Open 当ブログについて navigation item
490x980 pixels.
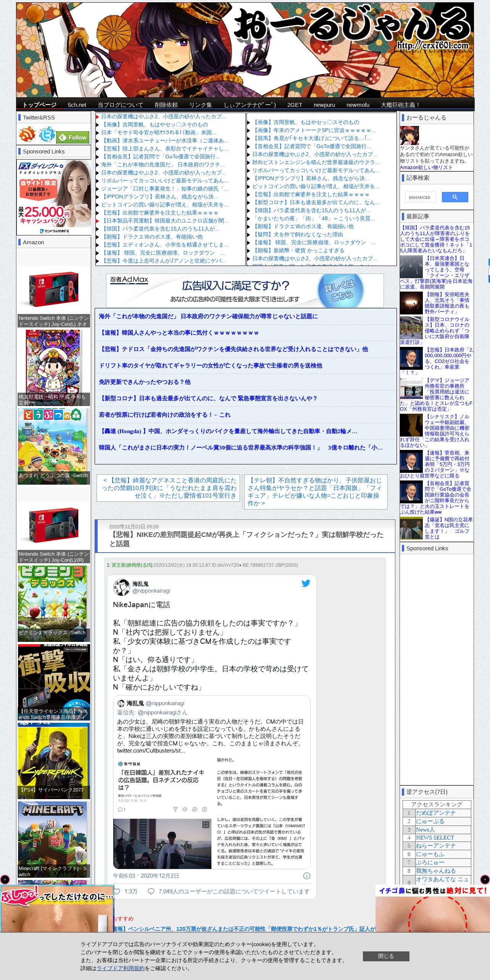click(121, 105)
